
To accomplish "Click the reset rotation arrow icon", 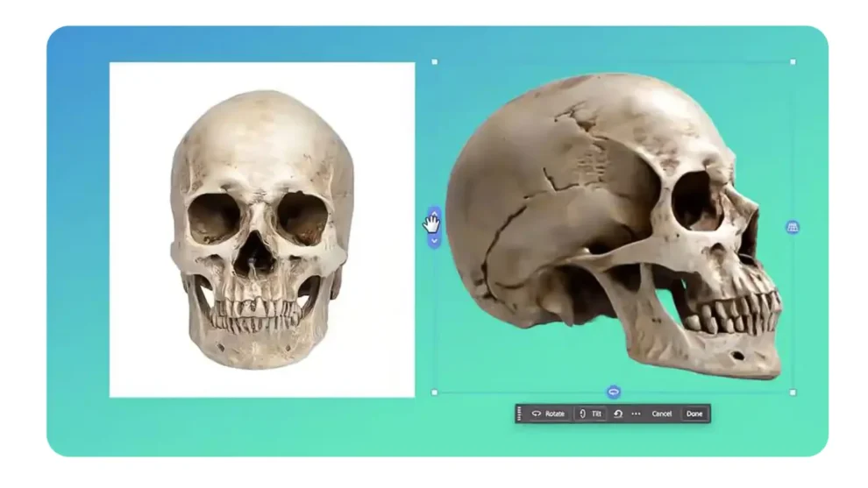I will point(618,414).
